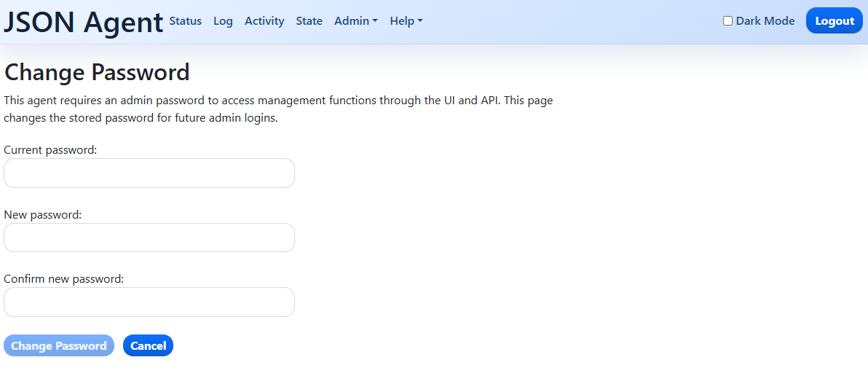Select the Confirm new password field

[149, 302]
